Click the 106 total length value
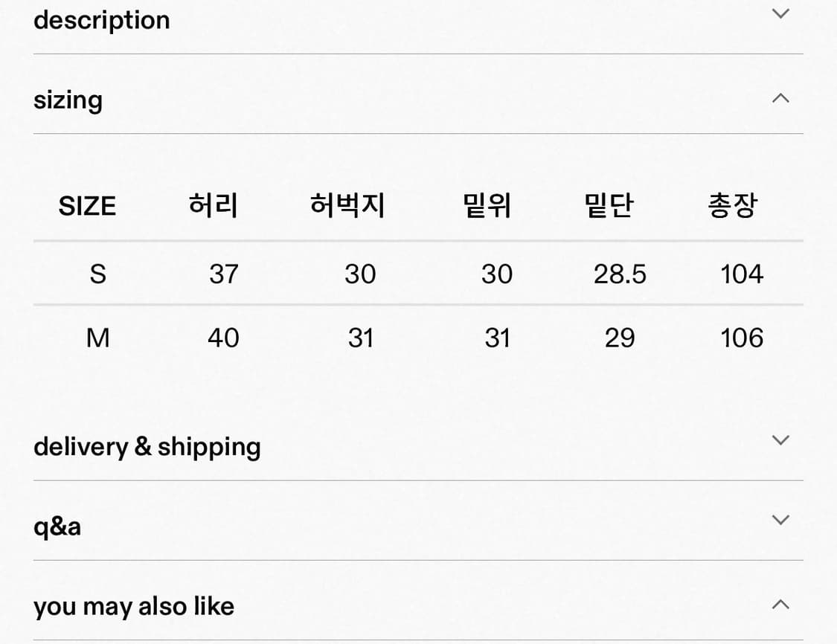 742,338
